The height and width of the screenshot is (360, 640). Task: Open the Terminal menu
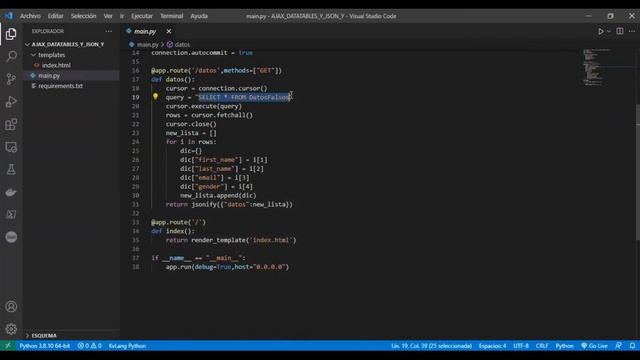[171, 16]
